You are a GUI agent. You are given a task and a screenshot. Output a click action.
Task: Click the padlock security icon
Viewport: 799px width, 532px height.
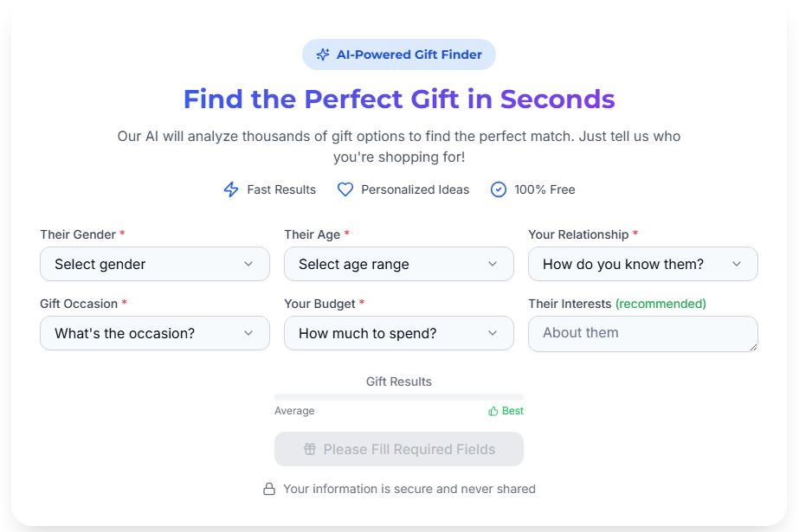269,489
